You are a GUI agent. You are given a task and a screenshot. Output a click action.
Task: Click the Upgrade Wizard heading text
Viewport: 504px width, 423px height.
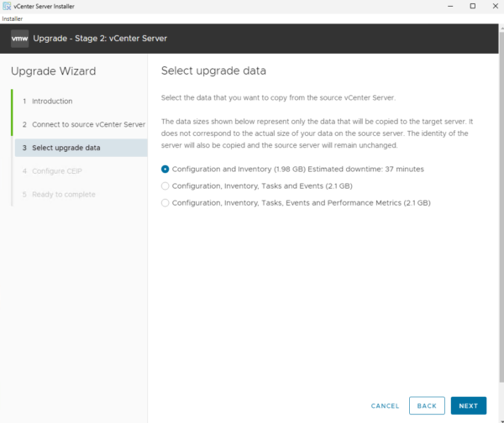54,71
